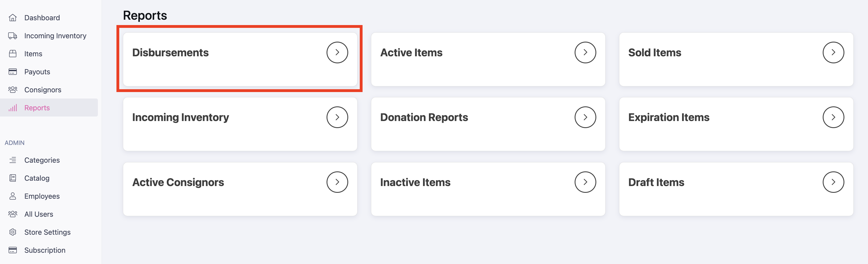Click the Consignors people icon
868x264 pixels.
click(13, 90)
